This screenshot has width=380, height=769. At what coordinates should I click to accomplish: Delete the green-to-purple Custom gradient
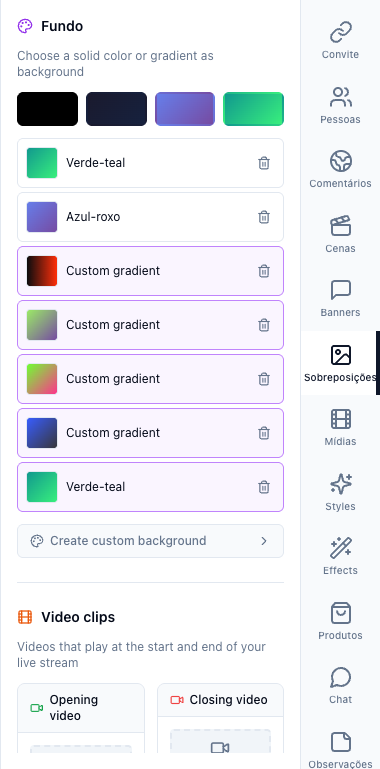click(264, 325)
